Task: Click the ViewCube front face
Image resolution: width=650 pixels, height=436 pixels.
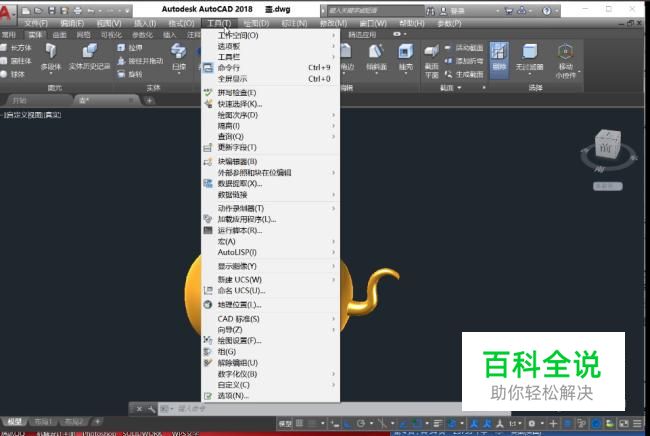Action: (606, 147)
